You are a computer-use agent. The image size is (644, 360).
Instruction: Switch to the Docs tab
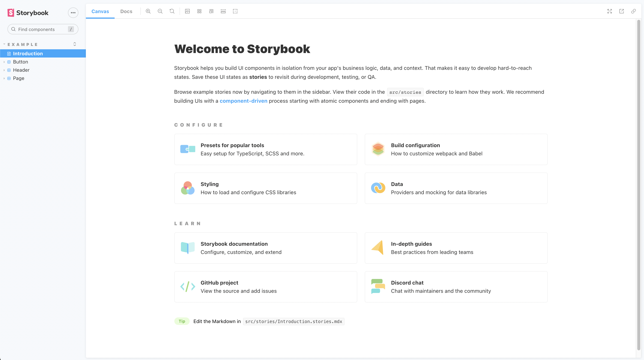(126, 11)
